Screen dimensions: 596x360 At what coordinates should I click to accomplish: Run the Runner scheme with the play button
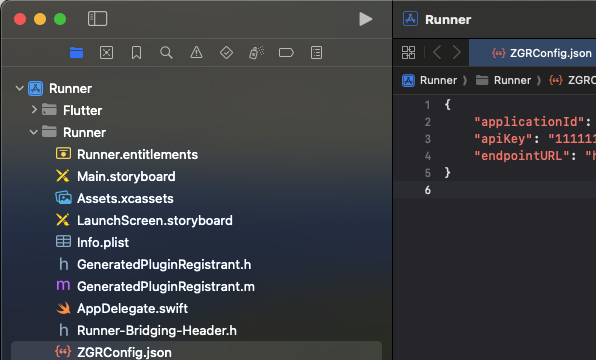click(366, 19)
